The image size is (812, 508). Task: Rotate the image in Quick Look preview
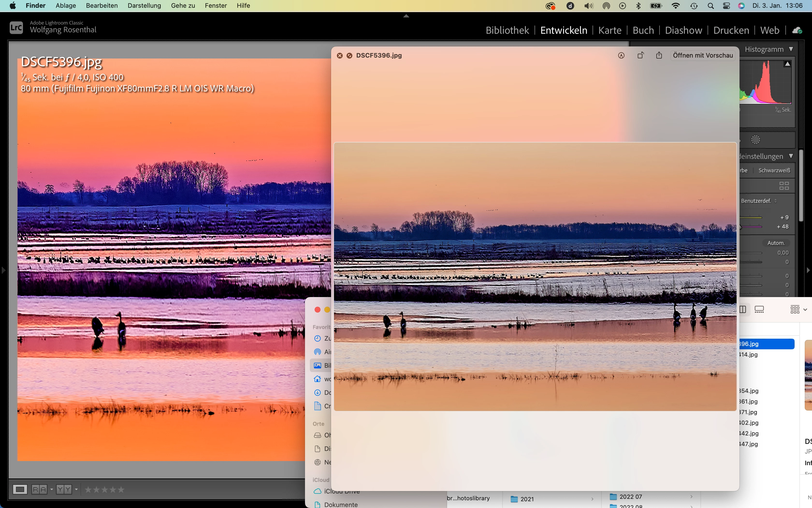(641, 55)
